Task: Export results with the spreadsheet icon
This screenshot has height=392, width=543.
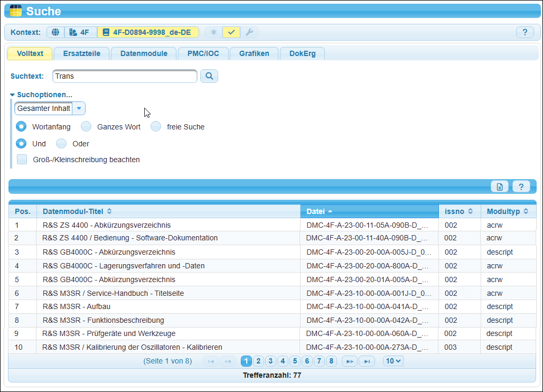Action: pyautogui.click(x=499, y=186)
